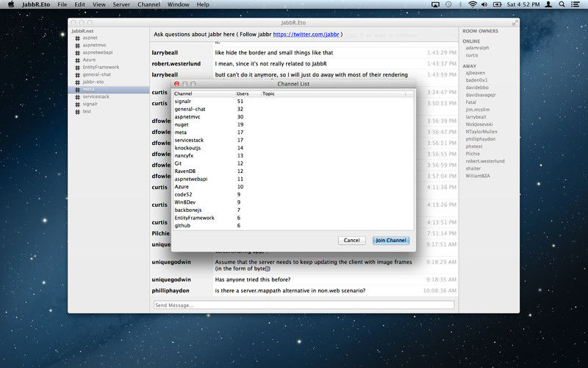Open the File menu
Screen dimensions: 588x368
point(62,4)
